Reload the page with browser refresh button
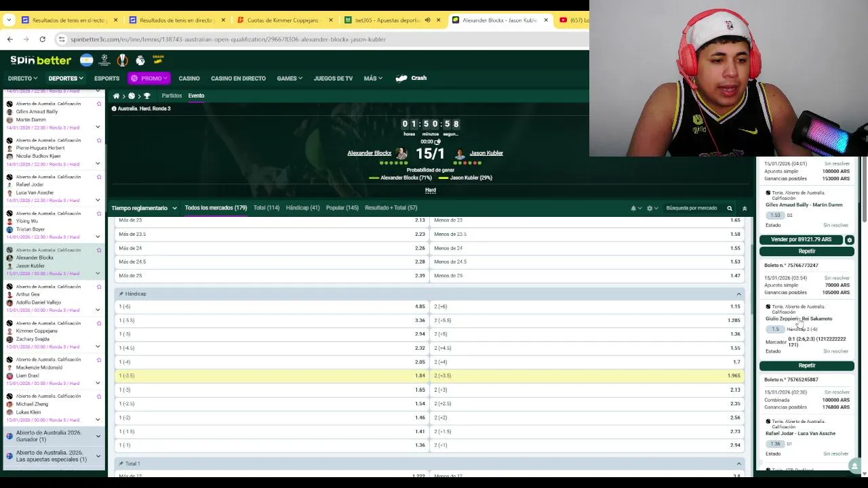This screenshot has width=868, height=488. [x=42, y=39]
